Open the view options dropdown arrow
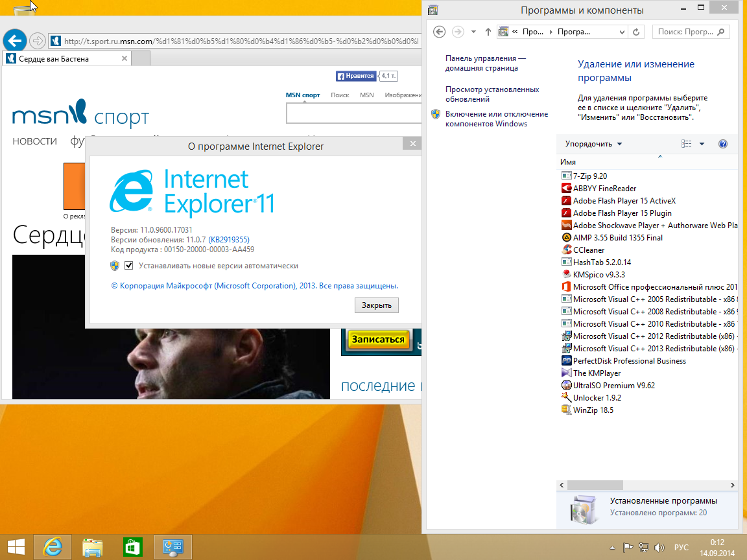The image size is (747, 560). (x=702, y=144)
